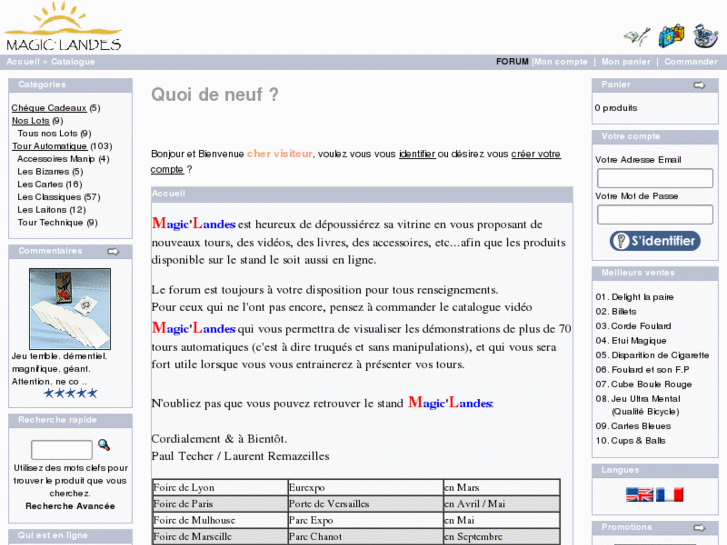
Task: Click the Quoi de neuf ? heading
Action: pos(215,95)
